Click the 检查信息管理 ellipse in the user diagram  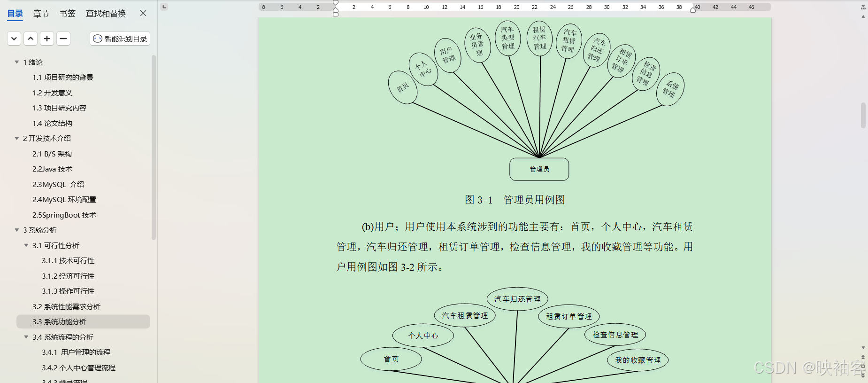[615, 335]
